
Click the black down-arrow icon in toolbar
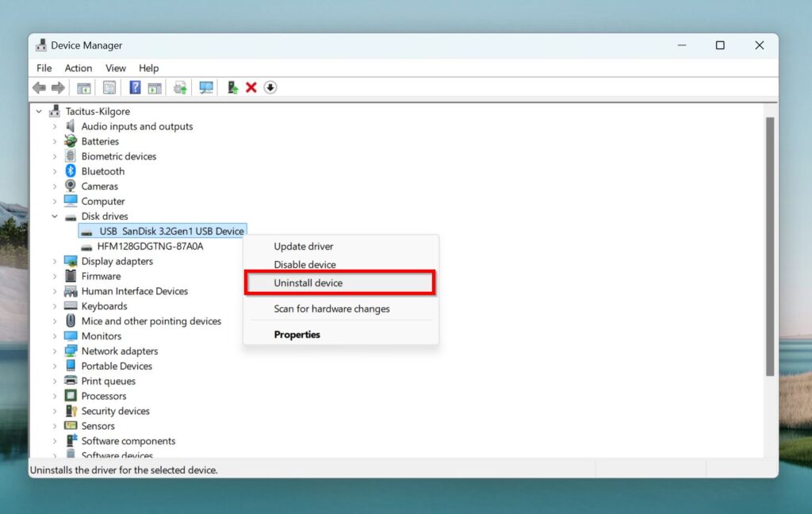pyautogui.click(x=270, y=87)
